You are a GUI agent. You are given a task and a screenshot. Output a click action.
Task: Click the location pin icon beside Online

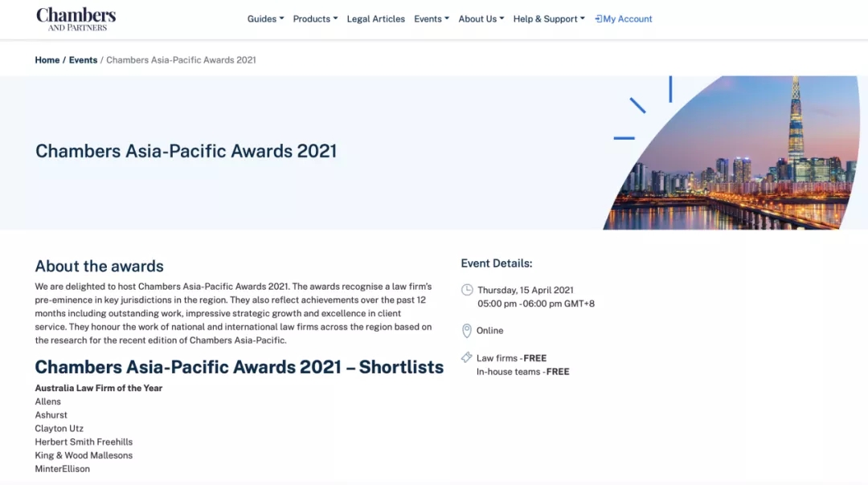(x=467, y=331)
